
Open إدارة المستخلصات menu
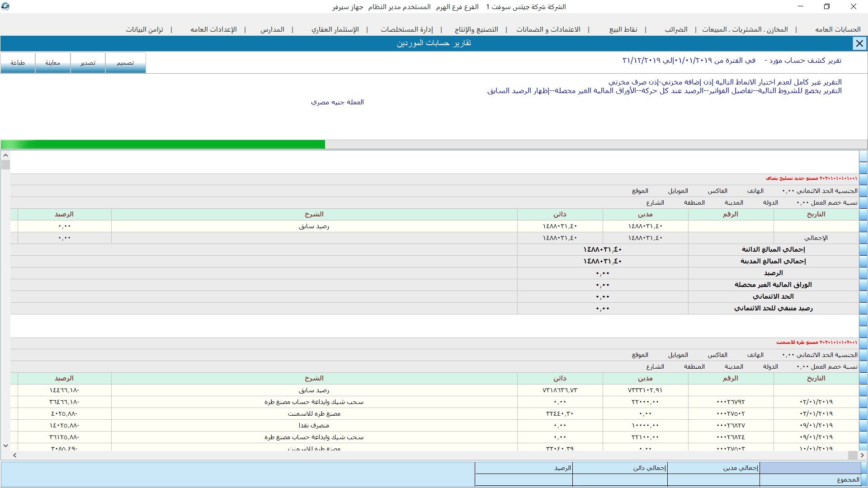click(x=407, y=29)
